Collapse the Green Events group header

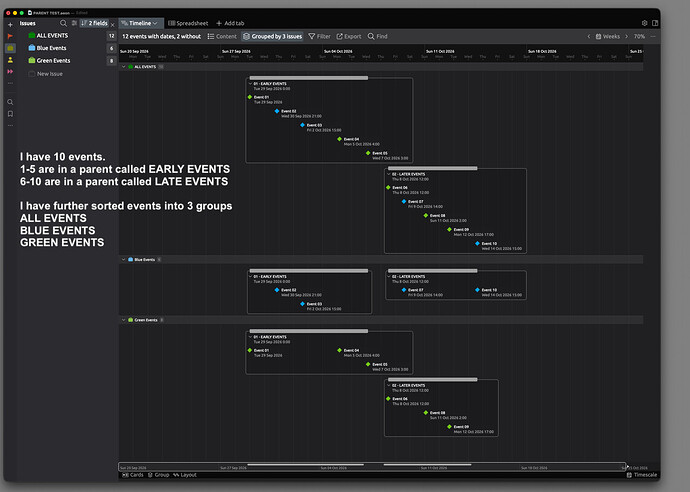(x=124, y=320)
